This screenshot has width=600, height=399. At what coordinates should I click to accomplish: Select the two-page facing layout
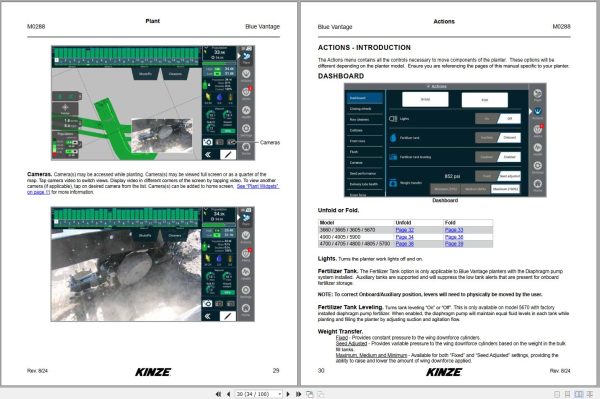[x=579, y=394]
